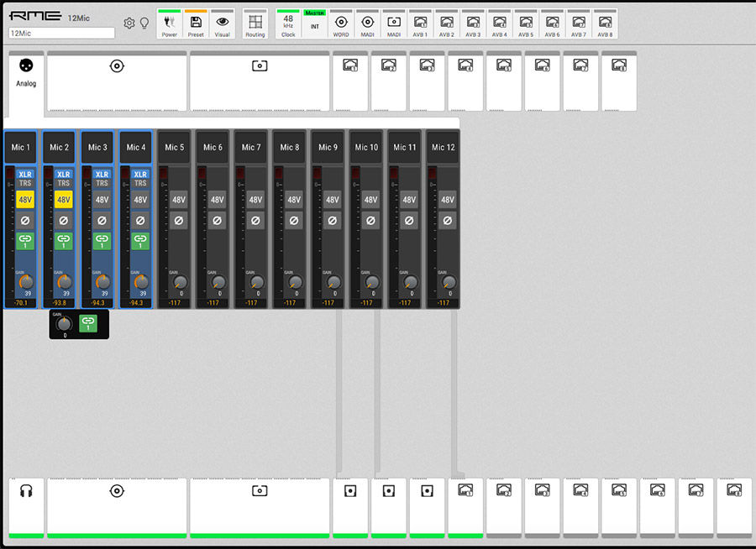The image size is (756, 549).
Task: Click the Mic 1 level readout -70.1
Action: tap(21, 303)
